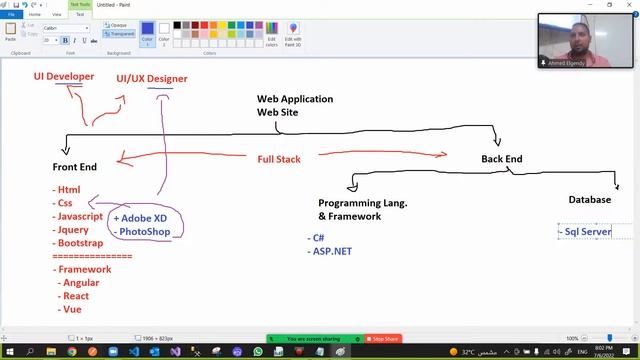Viewport: 640px width, 360px height.
Task: Click the '- Bootstrap' text on canvas
Action: click(78, 243)
